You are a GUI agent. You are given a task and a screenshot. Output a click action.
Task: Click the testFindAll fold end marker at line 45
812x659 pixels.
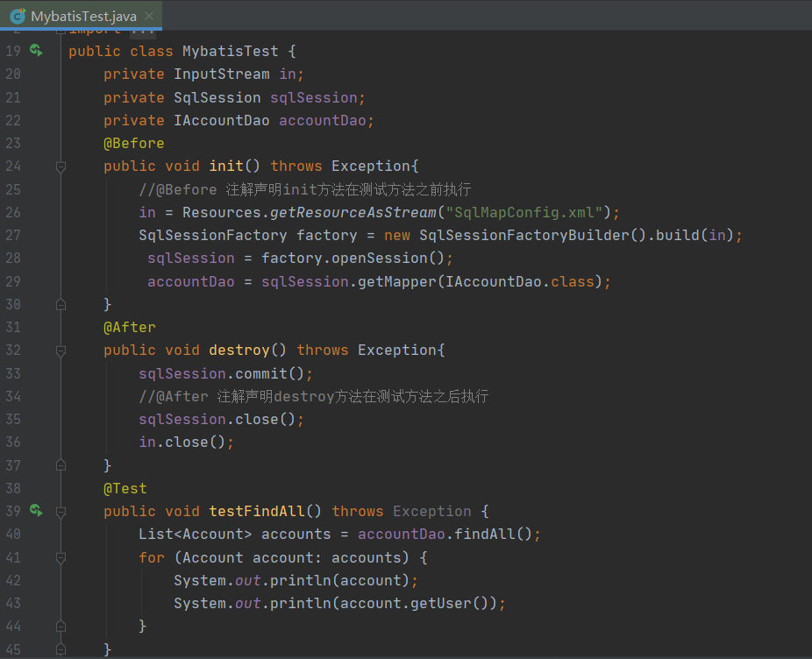point(61,649)
